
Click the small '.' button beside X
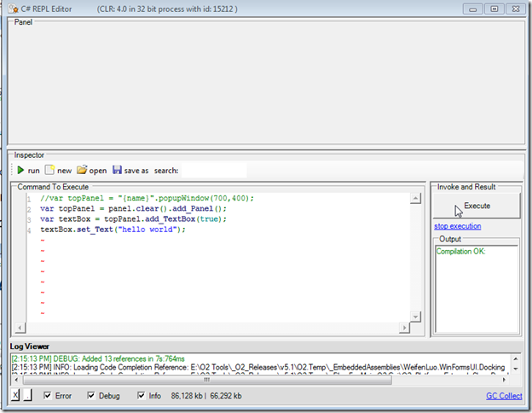pos(28,395)
